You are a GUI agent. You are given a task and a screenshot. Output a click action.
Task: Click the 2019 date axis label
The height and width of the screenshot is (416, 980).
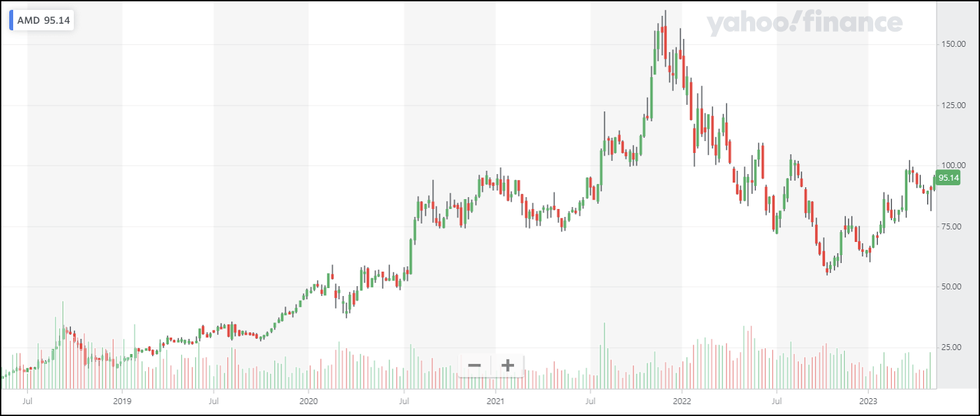(x=122, y=400)
